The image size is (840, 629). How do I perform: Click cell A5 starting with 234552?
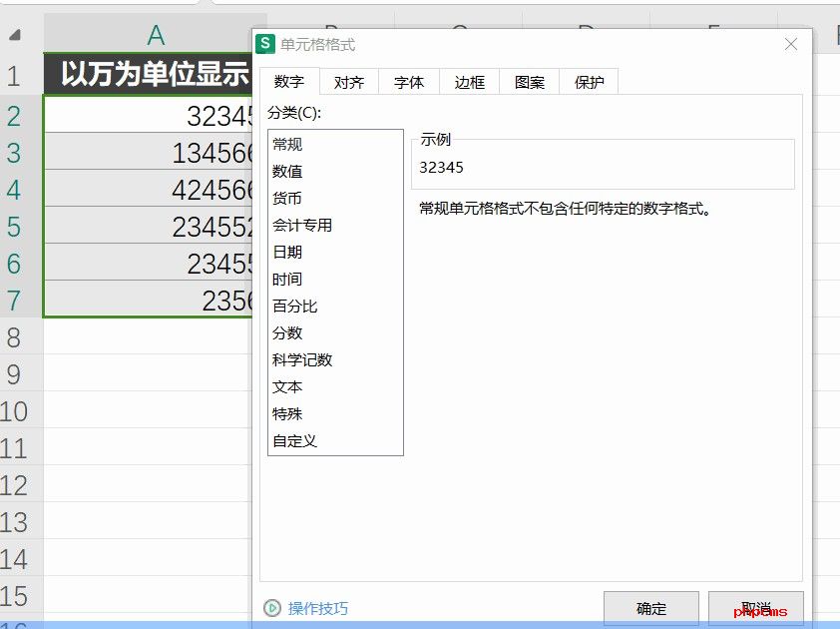pos(148,227)
